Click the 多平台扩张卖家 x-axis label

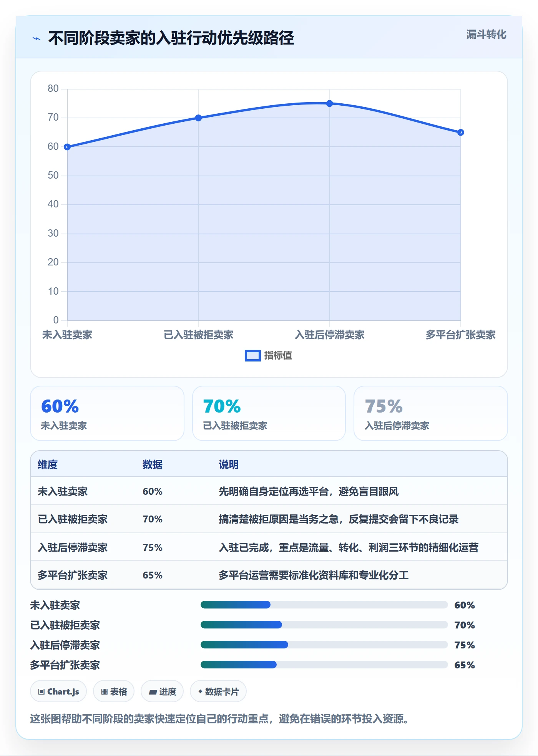tap(461, 335)
